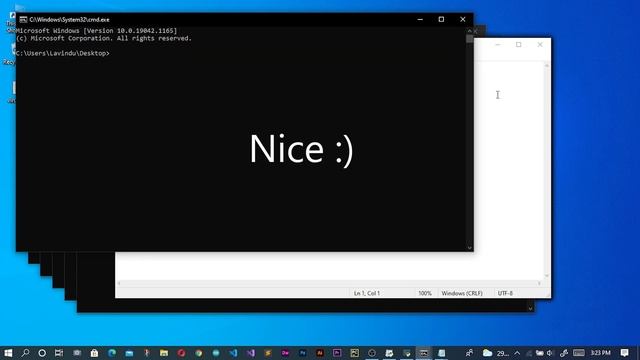Viewport: 640px width, 360px height.
Task: Open Adobe Photoshop from the taskbar
Action: 302,353
